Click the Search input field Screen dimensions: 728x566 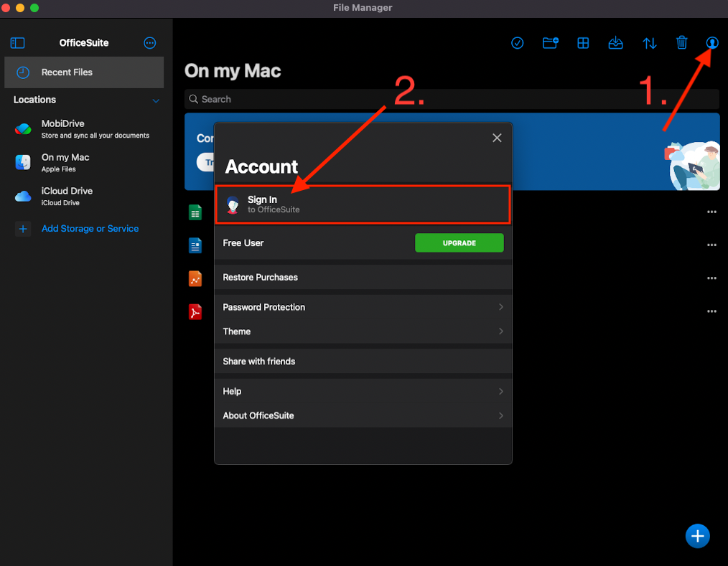[451, 99]
